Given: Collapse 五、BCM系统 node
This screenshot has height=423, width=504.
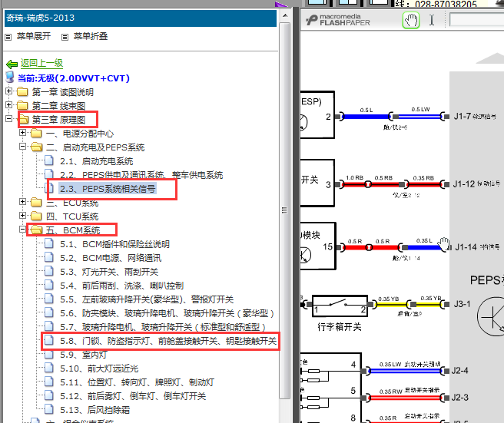Looking at the screenshot, I should tap(22, 230).
